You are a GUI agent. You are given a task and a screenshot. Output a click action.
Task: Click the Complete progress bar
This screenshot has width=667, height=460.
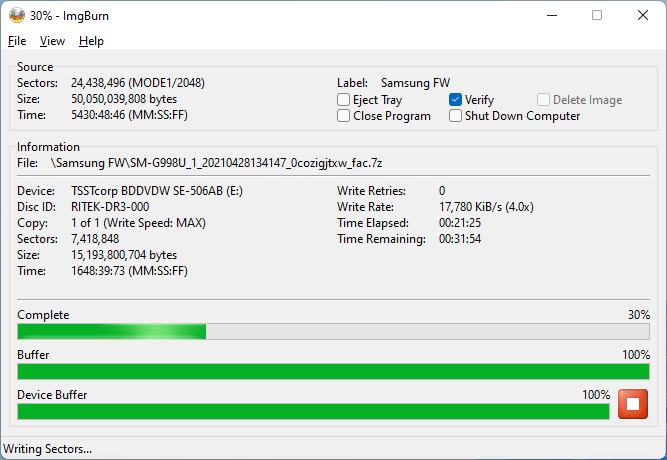[333, 332]
